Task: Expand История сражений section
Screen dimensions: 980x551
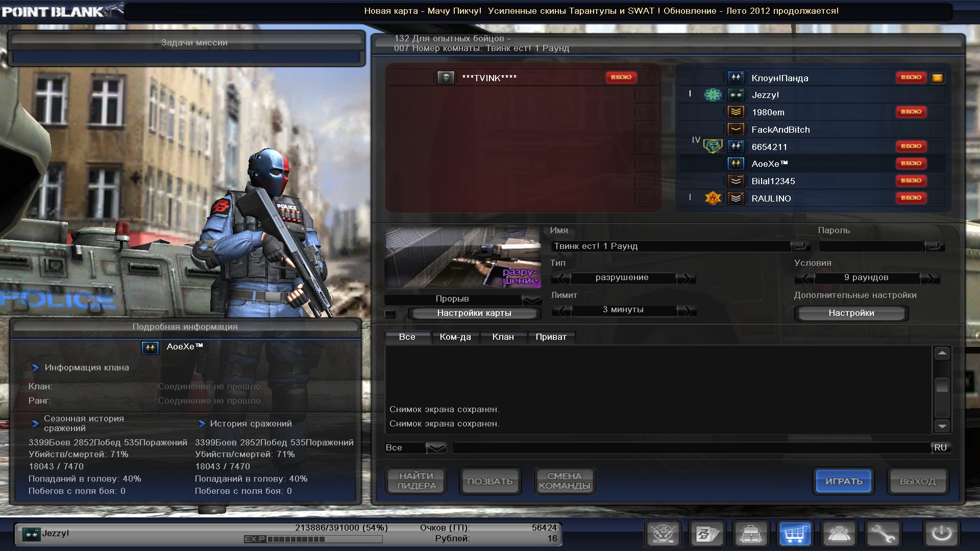Action: click(201, 423)
